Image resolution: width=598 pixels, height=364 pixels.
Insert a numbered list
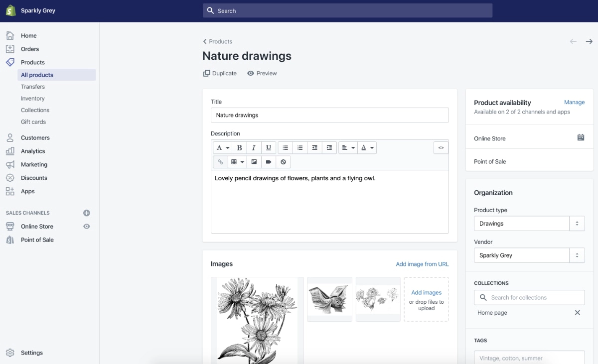(299, 148)
